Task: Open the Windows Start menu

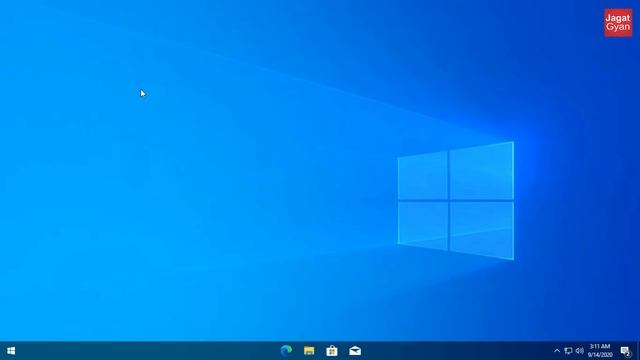Action: coord(11,351)
